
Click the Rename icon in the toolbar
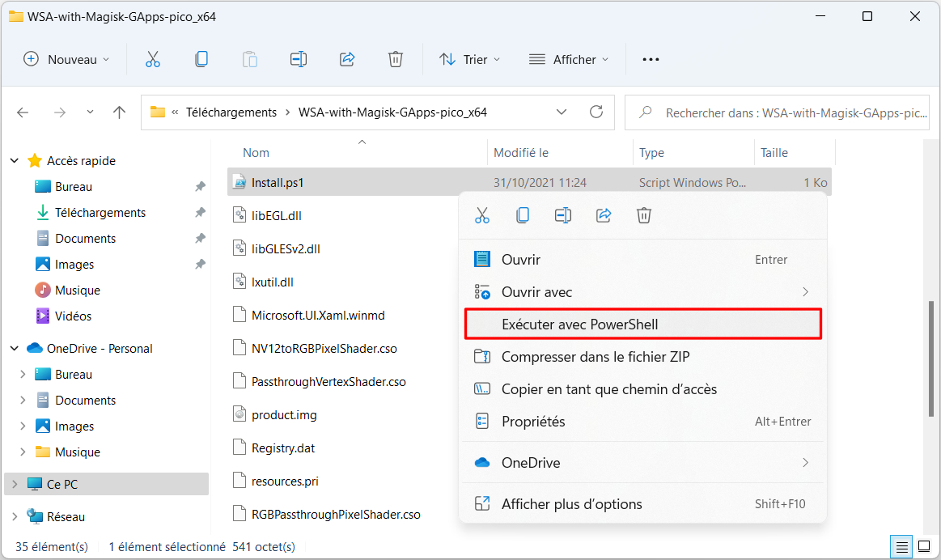299,59
